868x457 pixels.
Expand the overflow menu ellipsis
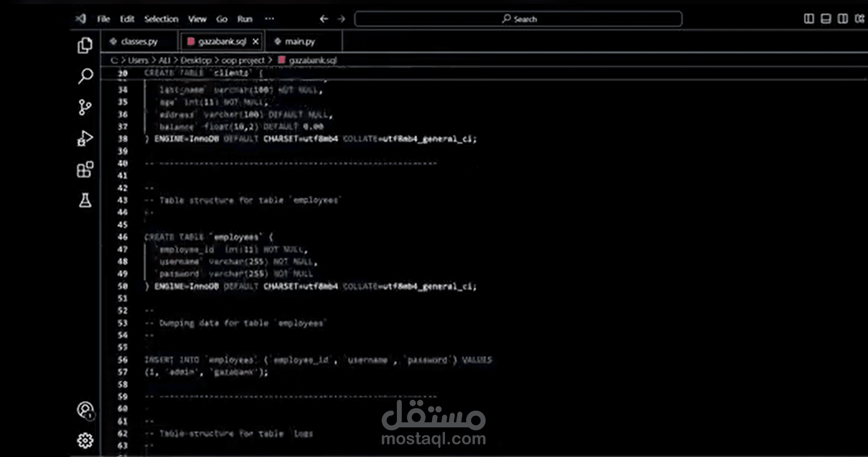pos(269,19)
